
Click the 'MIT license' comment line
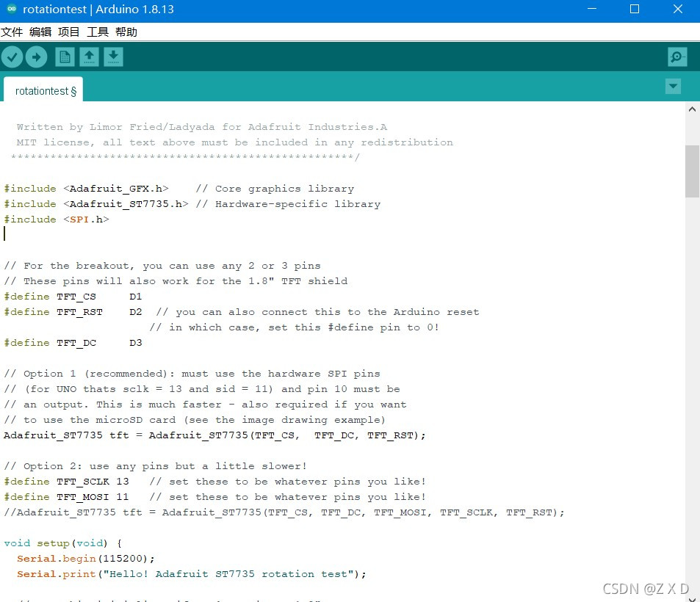click(235, 142)
